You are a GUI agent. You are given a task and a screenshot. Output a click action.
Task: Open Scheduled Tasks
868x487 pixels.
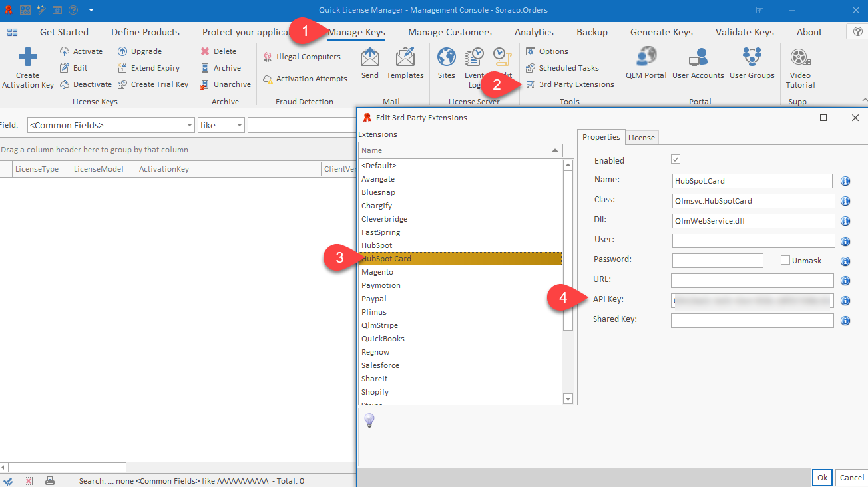click(562, 68)
